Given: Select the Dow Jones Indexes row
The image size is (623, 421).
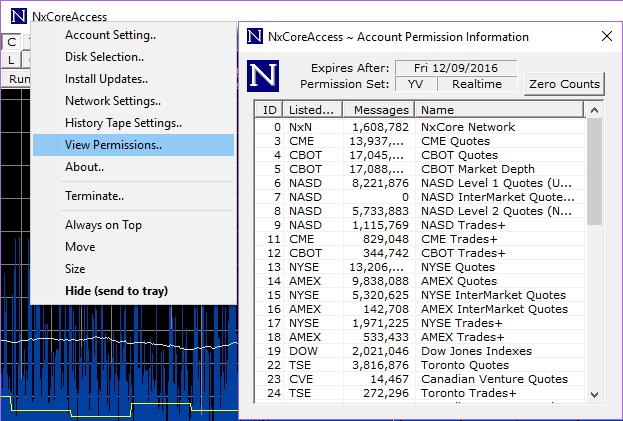Looking at the screenshot, I should (420, 351).
